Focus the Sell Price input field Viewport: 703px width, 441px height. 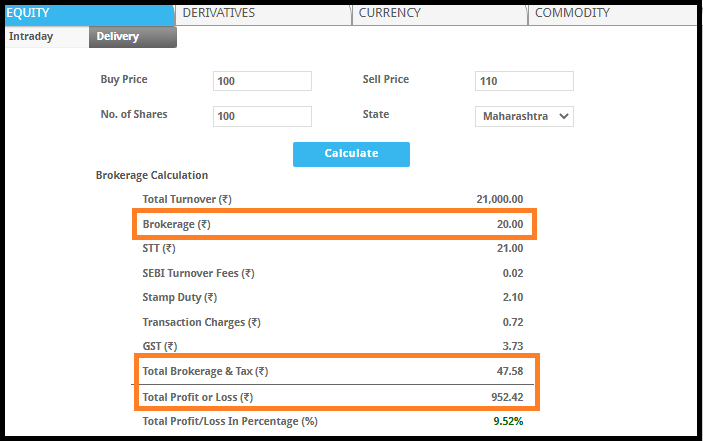tap(524, 81)
